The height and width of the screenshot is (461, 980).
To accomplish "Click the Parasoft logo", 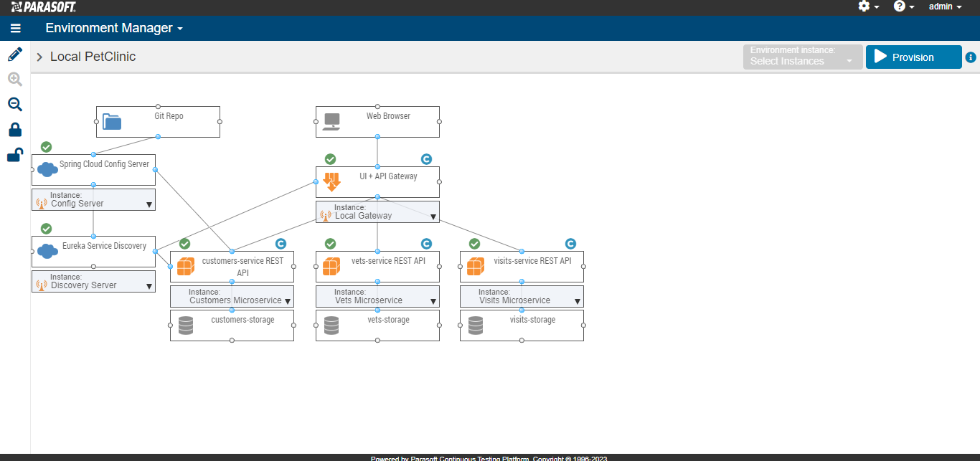I will pos(43,6).
